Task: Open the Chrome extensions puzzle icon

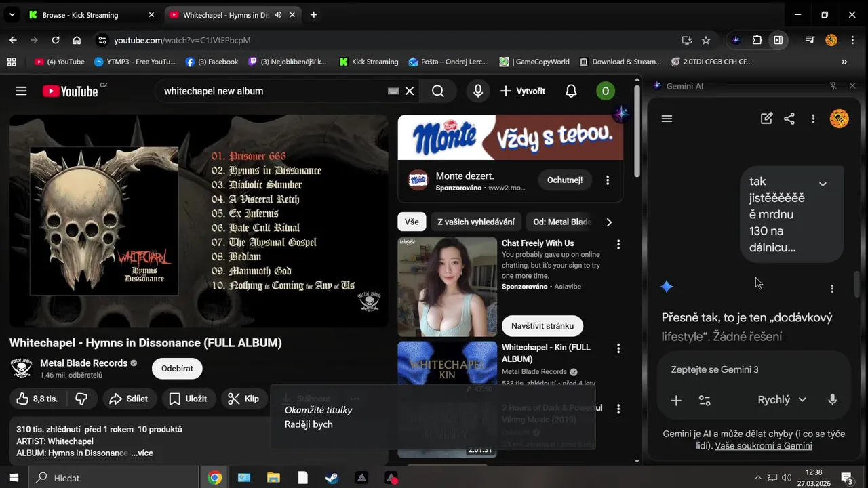Action: (757, 40)
